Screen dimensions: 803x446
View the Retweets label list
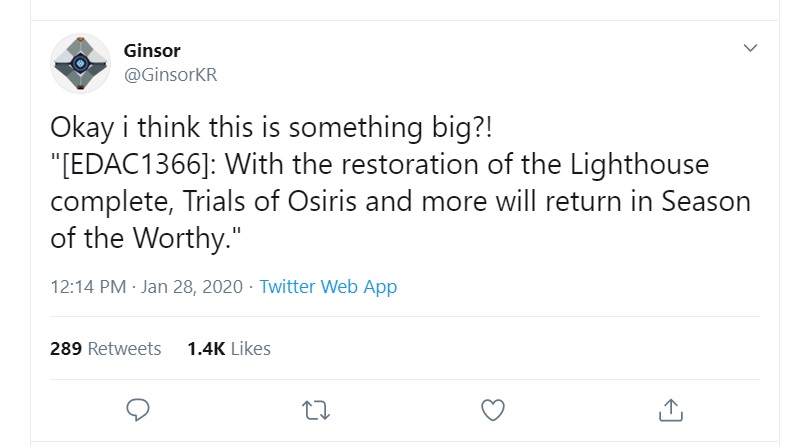point(124,349)
